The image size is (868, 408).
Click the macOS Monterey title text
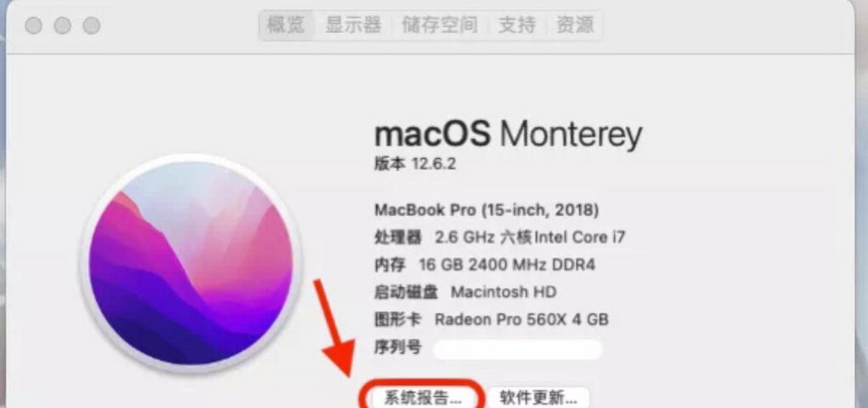pyautogui.click(x=508, y=135)
